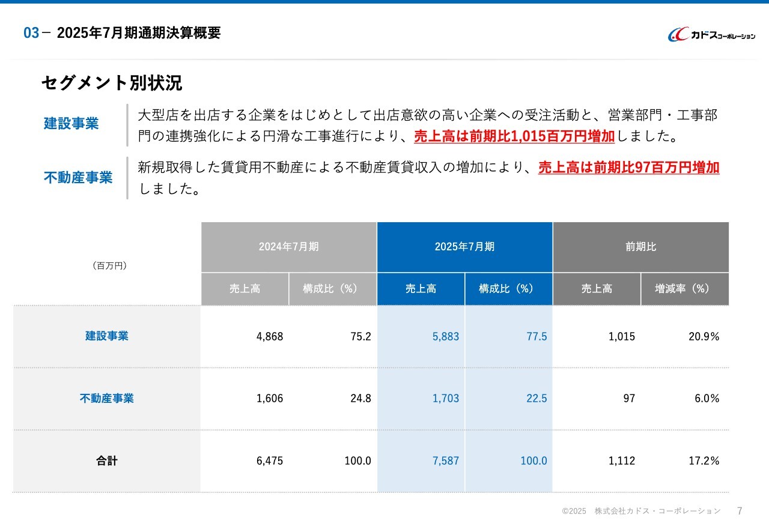Image resolution: width=769 pixels, height=532 pixels.
Task: Click '構成比（%）' subheader under 2024年7月期
Action: pos(333,289)
